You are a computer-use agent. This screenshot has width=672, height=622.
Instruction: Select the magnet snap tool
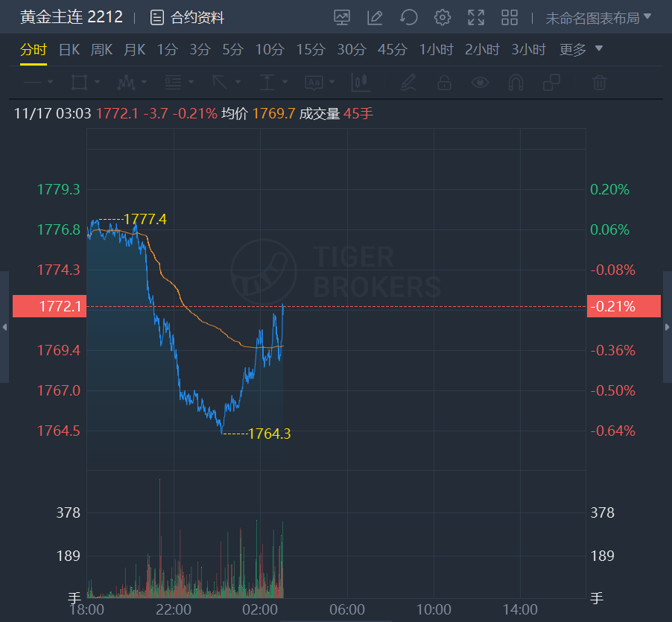coord(516,82)
